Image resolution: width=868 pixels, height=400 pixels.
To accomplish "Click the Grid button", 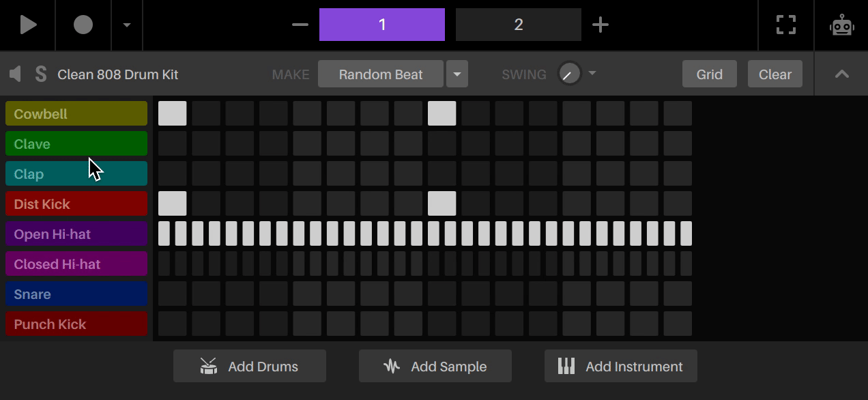I will [709, 74].
